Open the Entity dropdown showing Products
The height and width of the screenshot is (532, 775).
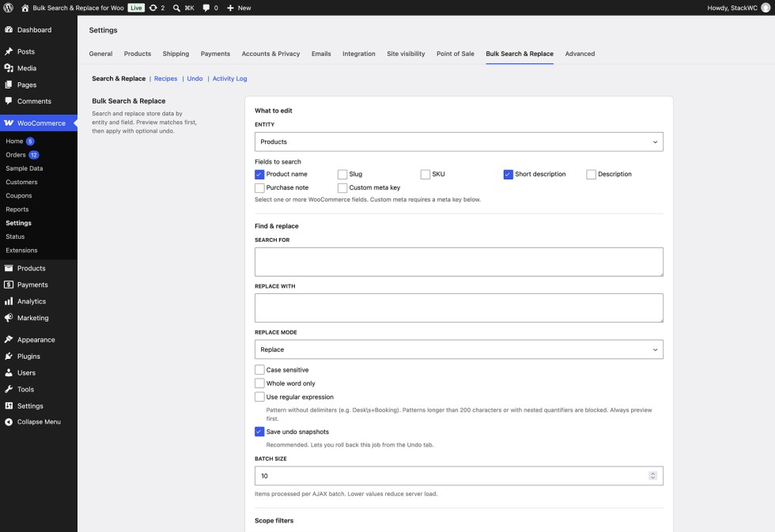point(459,141)
